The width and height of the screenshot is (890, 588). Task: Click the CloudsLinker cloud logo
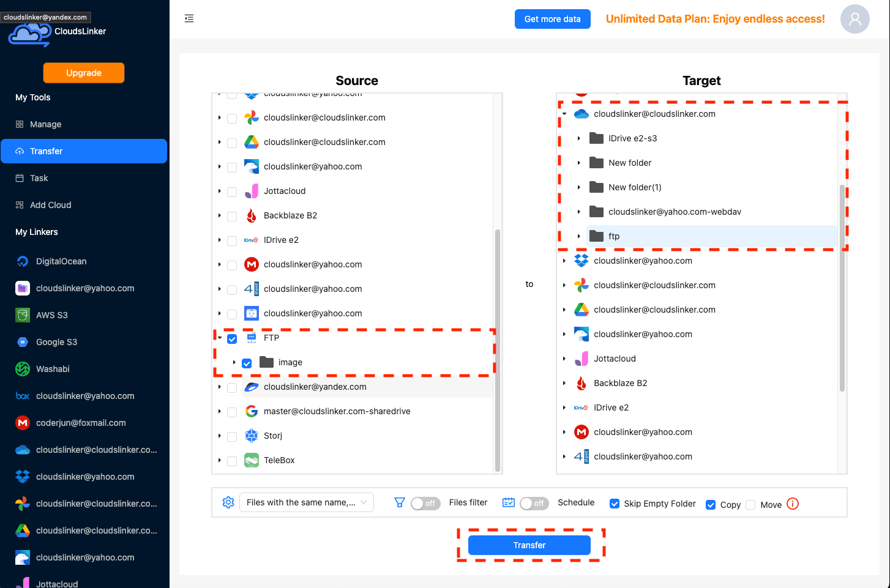point(29,35)
